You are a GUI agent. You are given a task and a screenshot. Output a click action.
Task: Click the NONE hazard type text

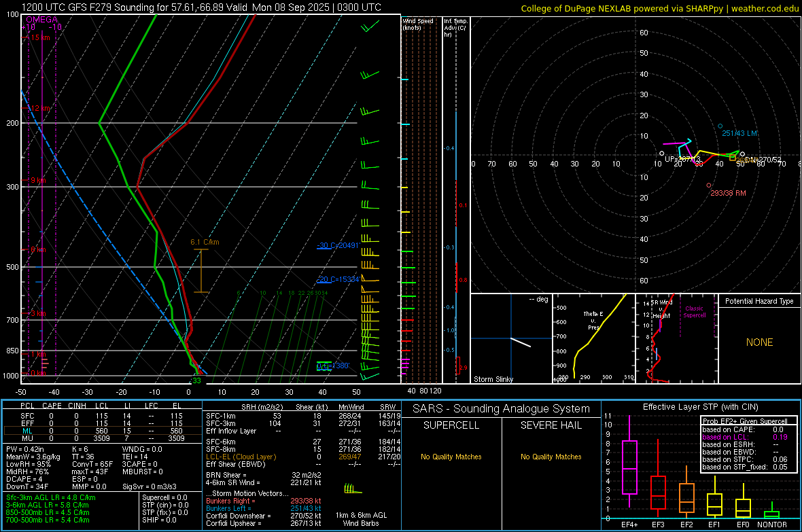[x=759, y=342]
